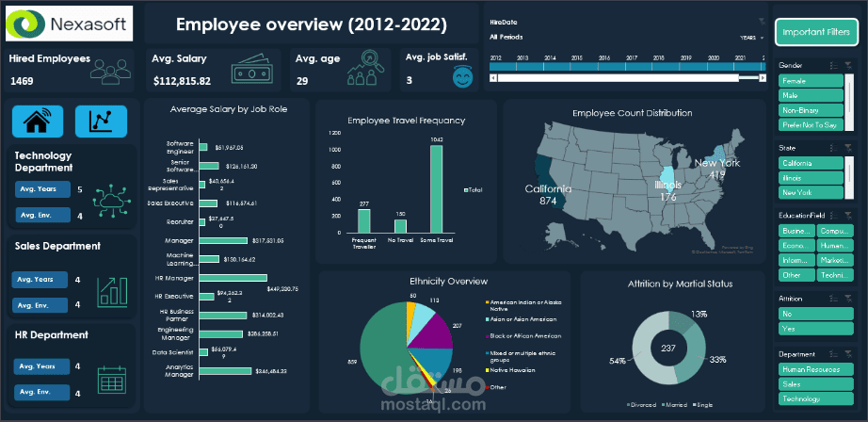This screenshot has width=868, height=422.
Task: Select 2021 on the HireDate timeline
Action: tap(747, 66)
